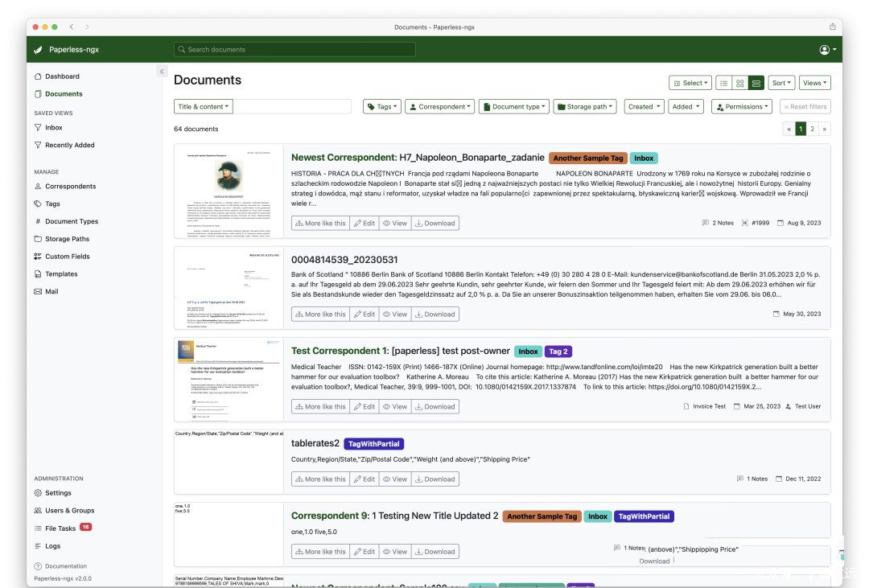Image resolution: width=869 pixels, height=588 pixels.
Task: View the test post-owner document
Action: point(395,407)
